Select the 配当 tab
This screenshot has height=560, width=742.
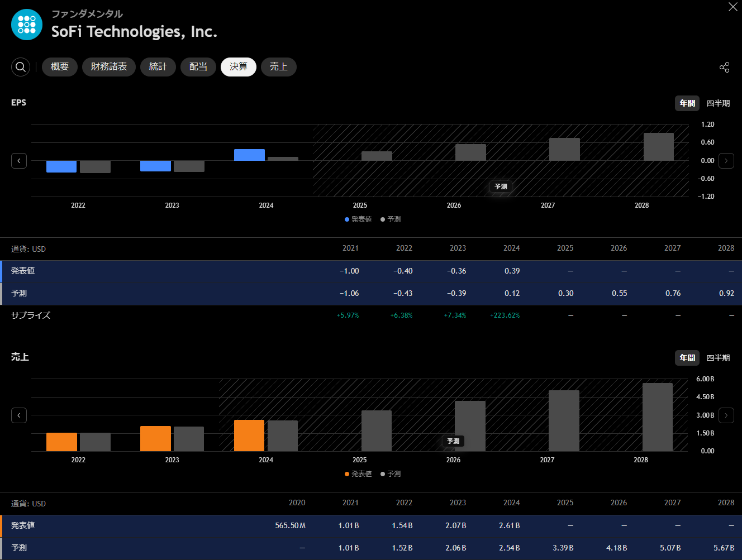[198, 67]
